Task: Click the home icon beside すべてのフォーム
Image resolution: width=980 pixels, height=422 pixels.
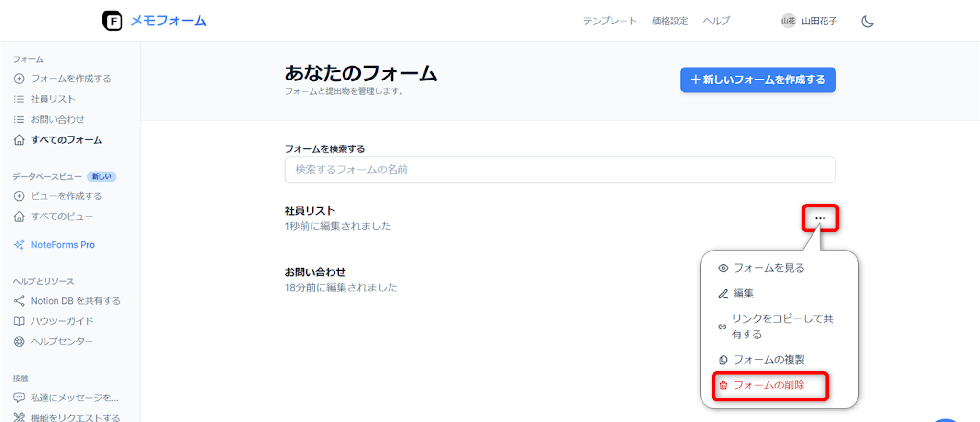Action: point(19,140)
